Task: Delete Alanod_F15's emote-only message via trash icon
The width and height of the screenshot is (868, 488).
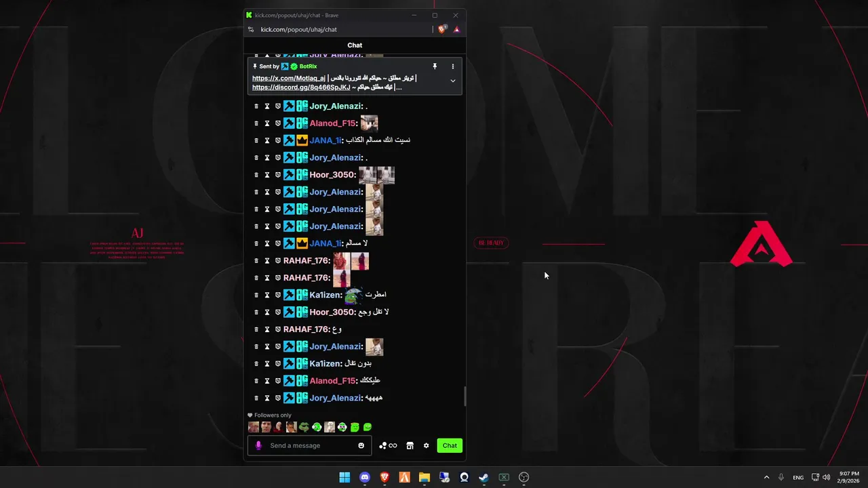Action: point(256,123)
